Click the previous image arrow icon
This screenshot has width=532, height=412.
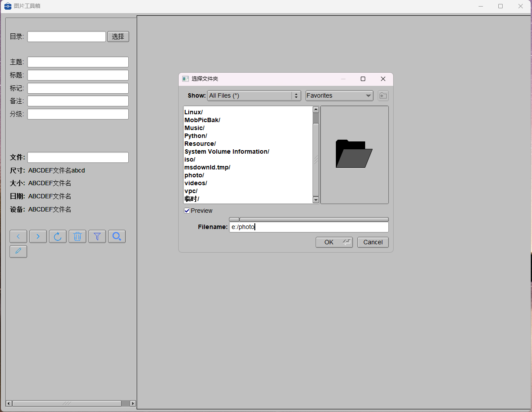(x=18, y=236)
